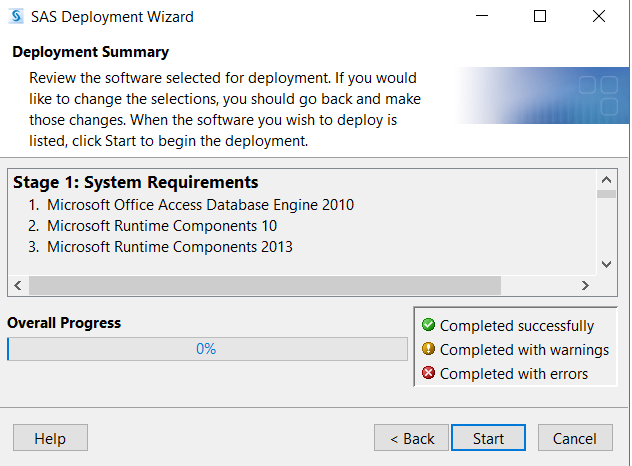Click the left arrow of the horizontal scrollbar
Image resolution: width=632 pixels, height=466 pixels.
(x=18, y=285)
